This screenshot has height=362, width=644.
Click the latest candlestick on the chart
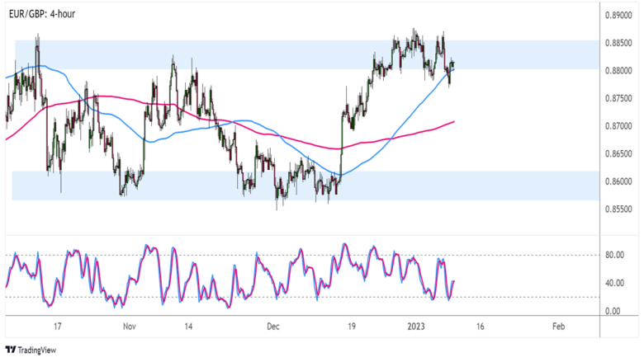(x=453, y=65)
